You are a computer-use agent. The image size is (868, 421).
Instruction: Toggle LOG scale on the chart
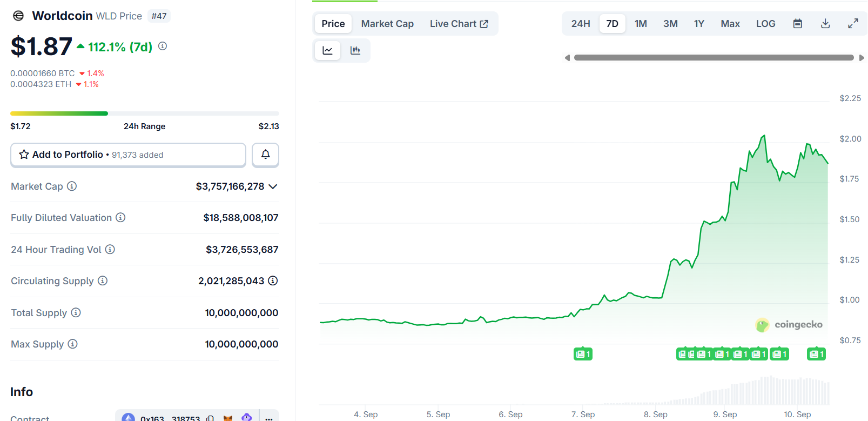(x=765, y=24)
